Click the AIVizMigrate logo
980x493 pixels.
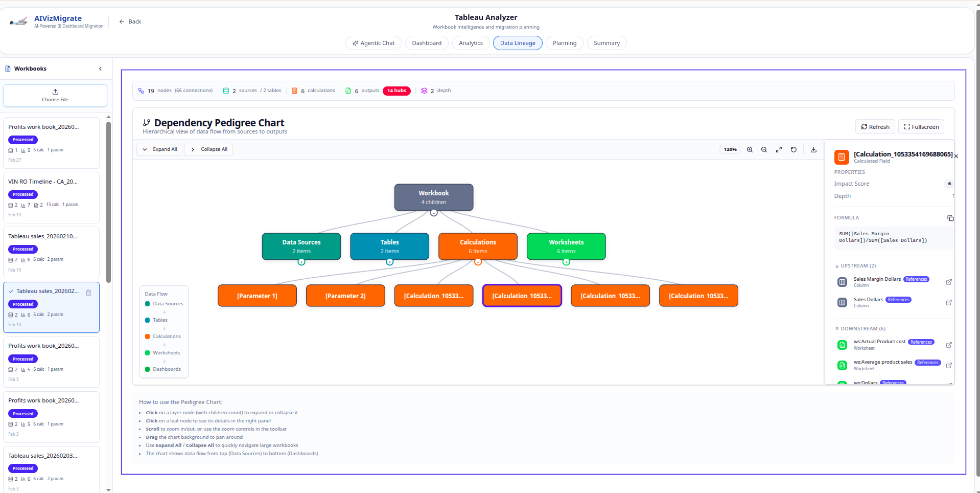[18, 21]
